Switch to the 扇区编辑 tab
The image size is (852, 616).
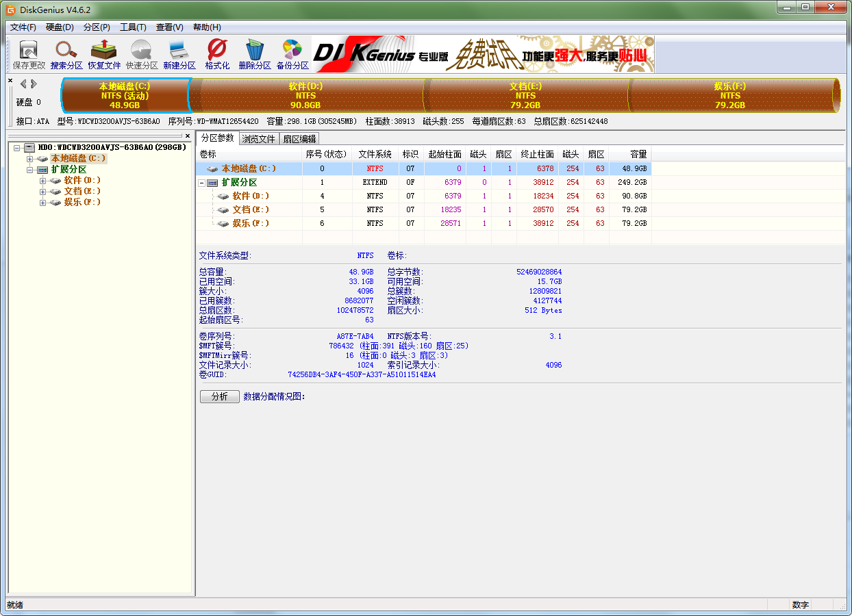(299, 139)
